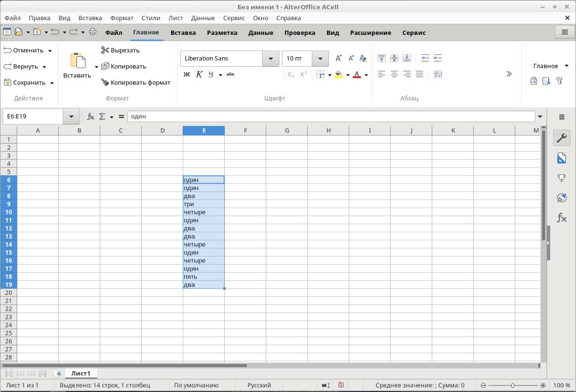Open the Gallery trophy icon in sidebar
Image resolution: width=576 pixels, height=392 pixels.
[561, 178]
